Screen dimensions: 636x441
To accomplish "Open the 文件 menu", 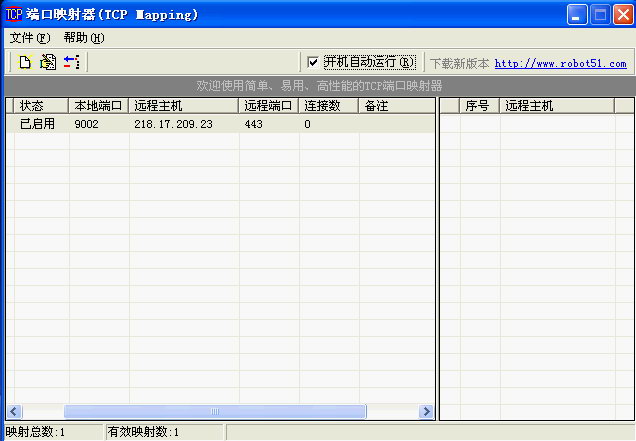I will (x=29, y=38).
